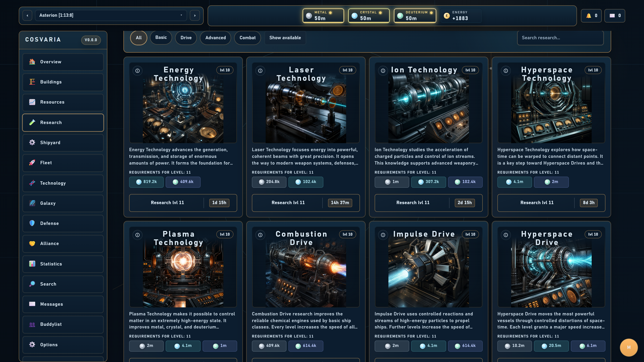Open Laser Technology info icon
Viewport: 644px width, 362px height.
(260, 71)
